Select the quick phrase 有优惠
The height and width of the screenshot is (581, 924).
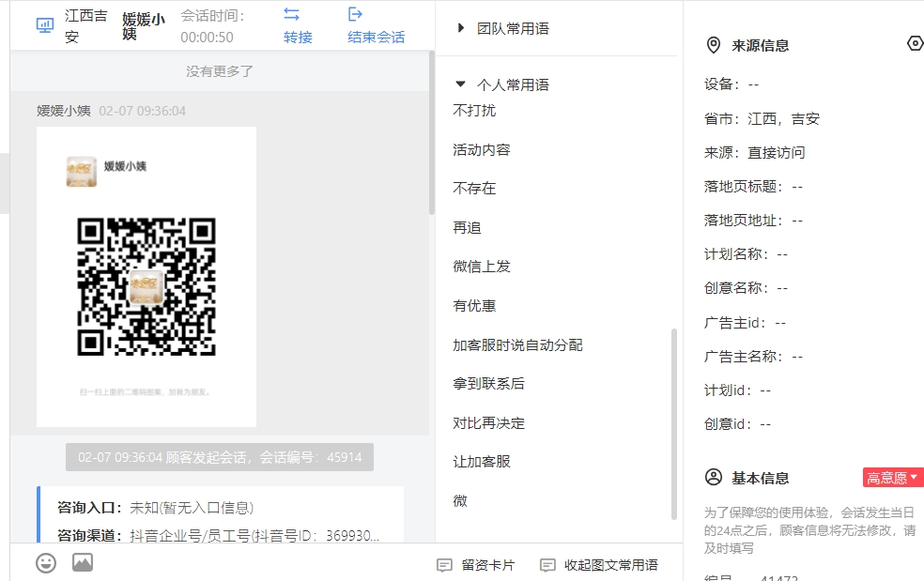click(474, 306)
